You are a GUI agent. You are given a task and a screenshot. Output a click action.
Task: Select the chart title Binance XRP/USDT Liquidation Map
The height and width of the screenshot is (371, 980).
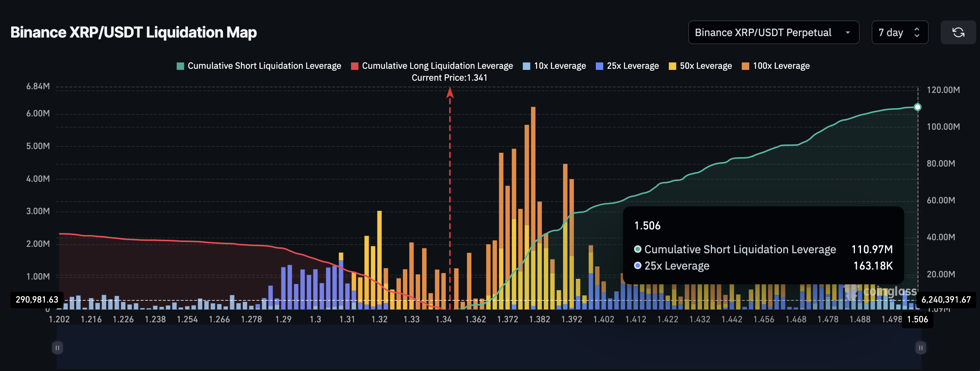134,32
